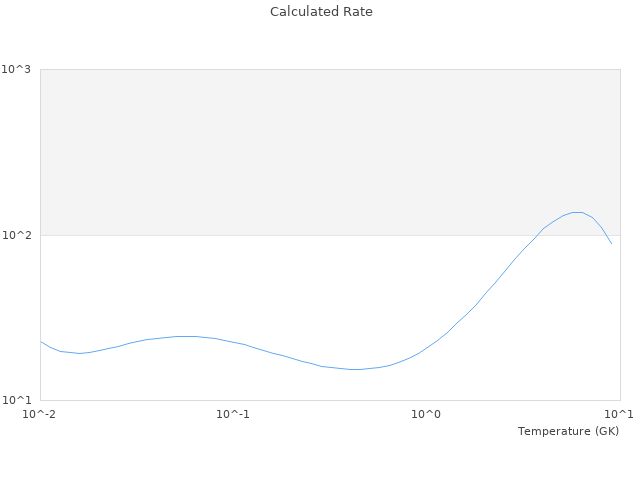640x480 pixels.
Task: Click the 10^1 label on the y-axis
Action: coord(17,401)
